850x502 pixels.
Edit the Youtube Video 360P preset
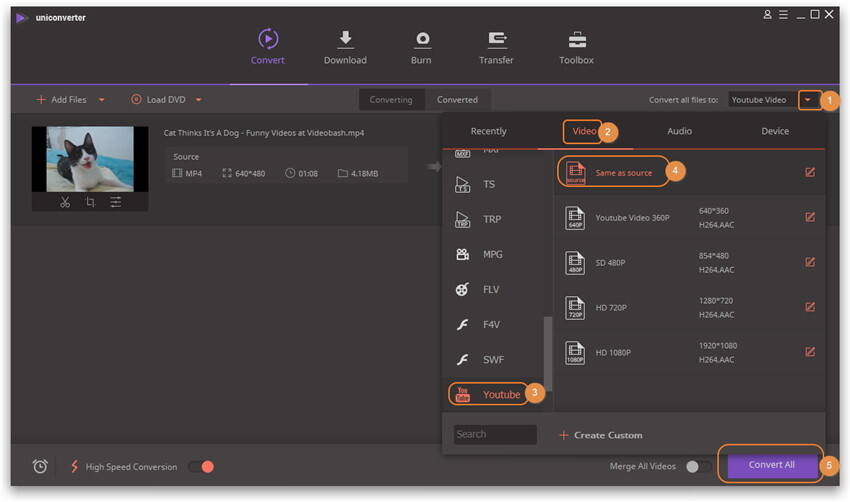(810, 217)
